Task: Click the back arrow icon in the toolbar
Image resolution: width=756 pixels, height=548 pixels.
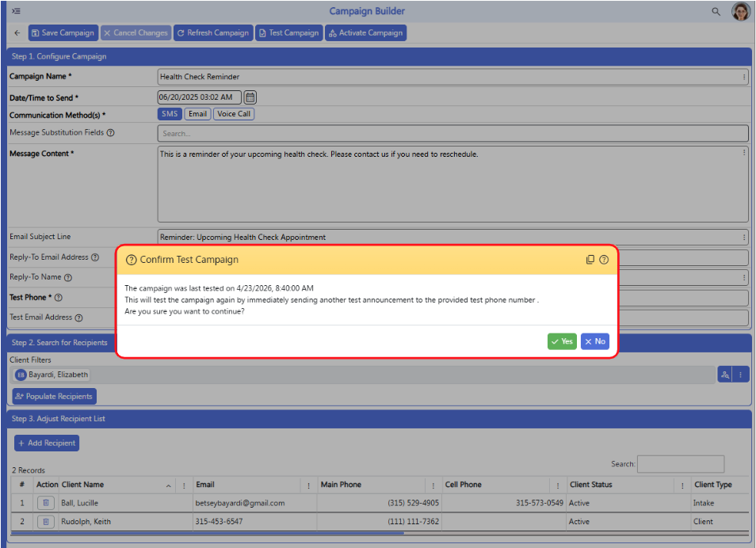Action: tap(17, 32)
